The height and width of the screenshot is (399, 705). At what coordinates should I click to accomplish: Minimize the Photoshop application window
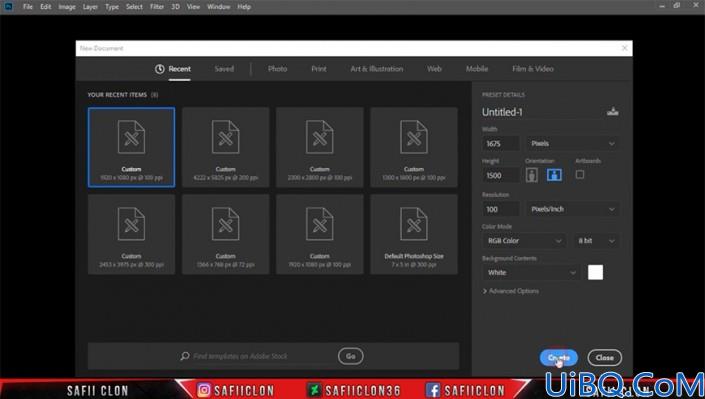point(662,6)
